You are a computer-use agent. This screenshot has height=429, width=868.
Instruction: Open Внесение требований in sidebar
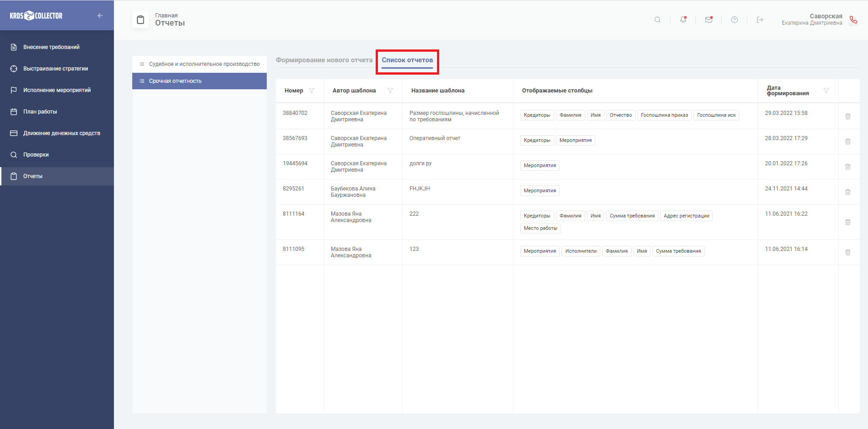51,47
